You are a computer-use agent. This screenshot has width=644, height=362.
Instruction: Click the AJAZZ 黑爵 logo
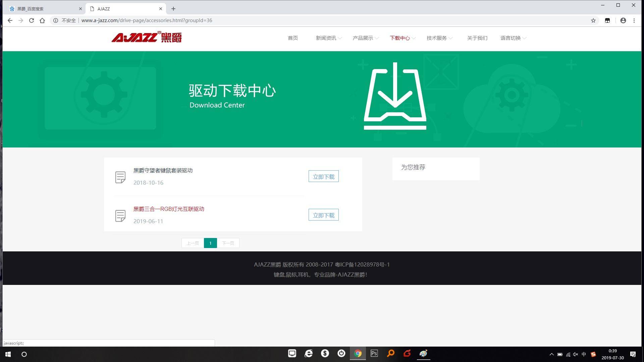click(x=147, y=37)
